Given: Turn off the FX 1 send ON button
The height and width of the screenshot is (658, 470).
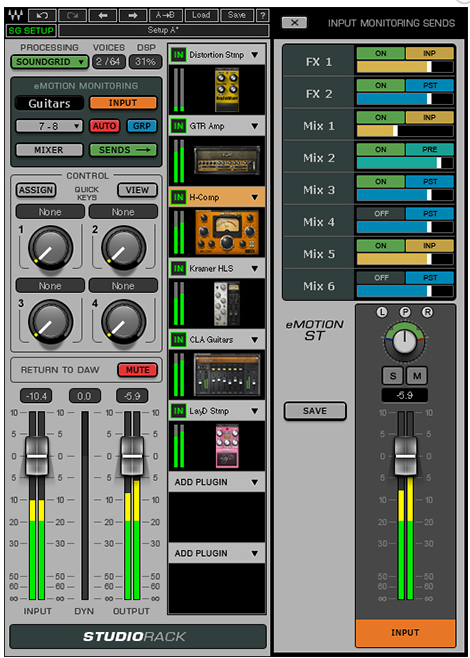Looking at the screenshot, I should (381, 53).
